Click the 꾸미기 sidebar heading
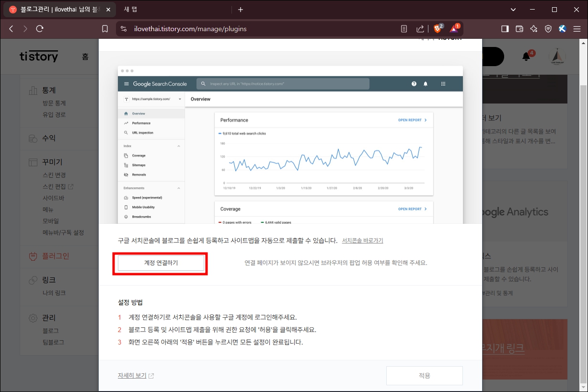The width and height of the screenshot is (588, 392). [x=52, y=162]
